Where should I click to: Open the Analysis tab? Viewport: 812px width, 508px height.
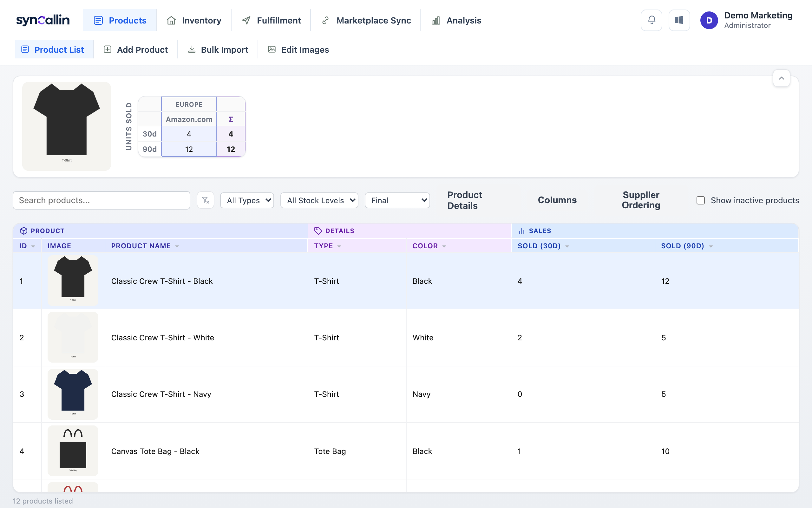456,20
